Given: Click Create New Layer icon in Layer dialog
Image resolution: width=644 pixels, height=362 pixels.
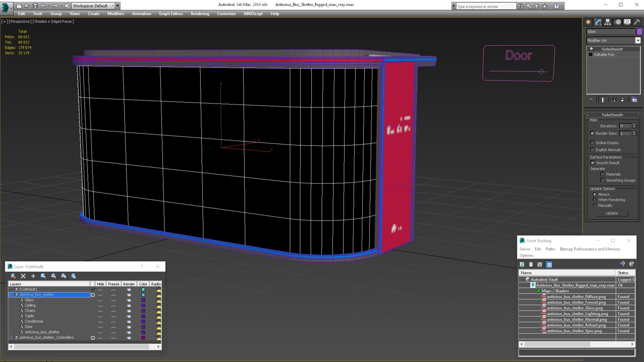Looking at the screenshot, I should (x=13, y=276).
